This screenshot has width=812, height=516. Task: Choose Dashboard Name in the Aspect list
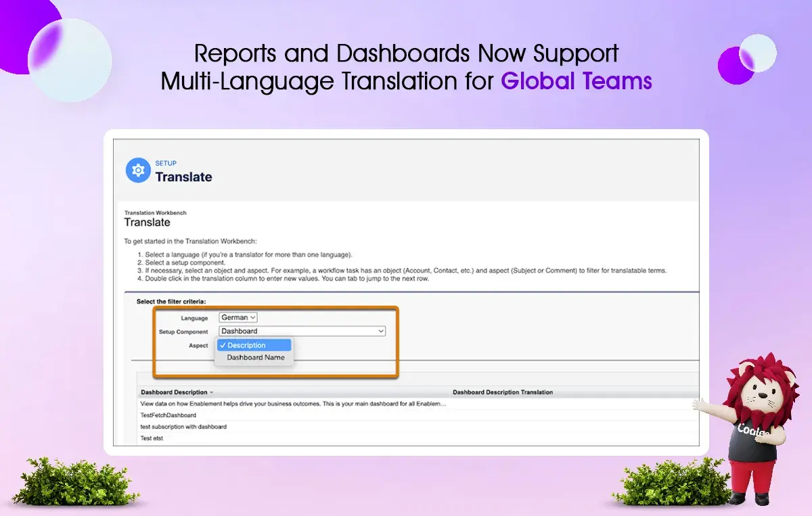tap(256, 358)
